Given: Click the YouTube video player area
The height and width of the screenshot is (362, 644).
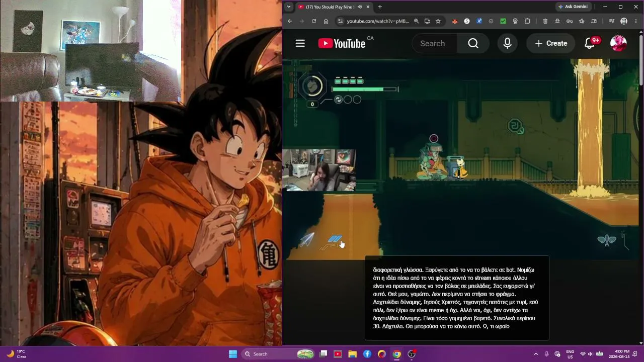Looking at the screenshot, I should pos(460,159).
